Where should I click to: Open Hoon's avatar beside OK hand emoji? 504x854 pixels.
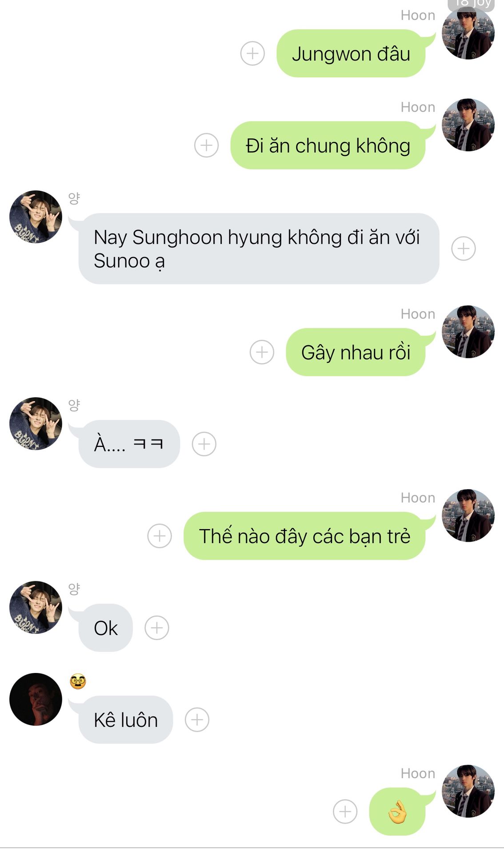click(x=468, y=791)
